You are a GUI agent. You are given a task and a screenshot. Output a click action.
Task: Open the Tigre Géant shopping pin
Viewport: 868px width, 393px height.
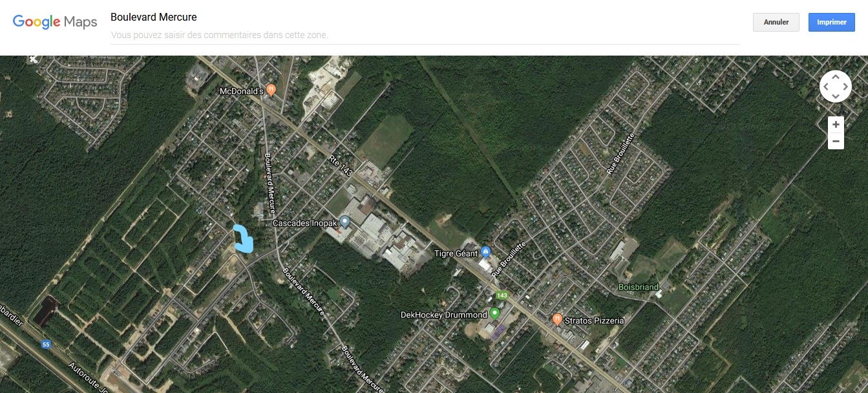pos(486,252)
